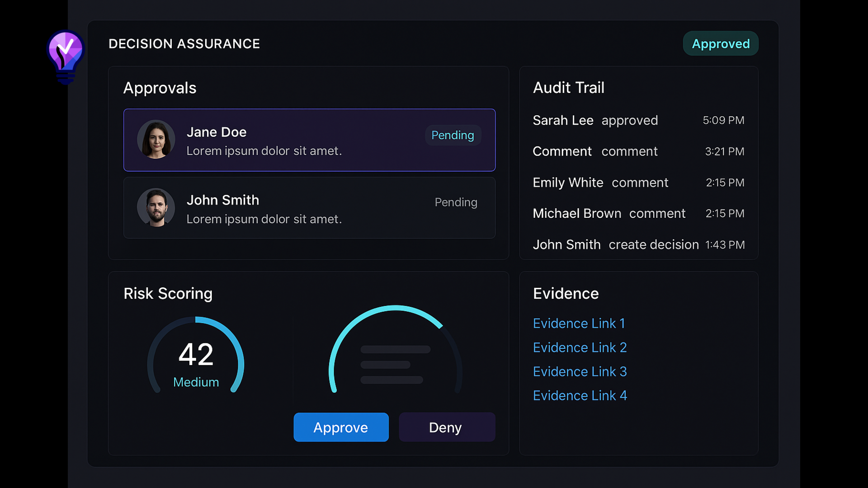This screenshot has width=868, height=488.
Task: Click the Approved status badge
Action: (720, 44)
